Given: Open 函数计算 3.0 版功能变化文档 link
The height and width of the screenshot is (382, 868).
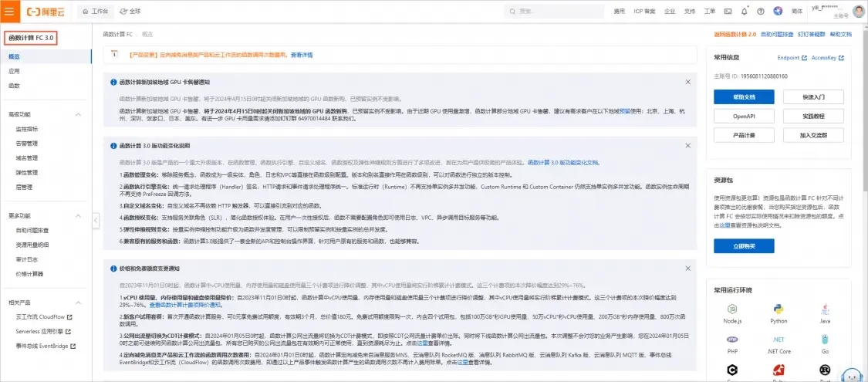Looking at the screenshot, I should pos(563,163).
